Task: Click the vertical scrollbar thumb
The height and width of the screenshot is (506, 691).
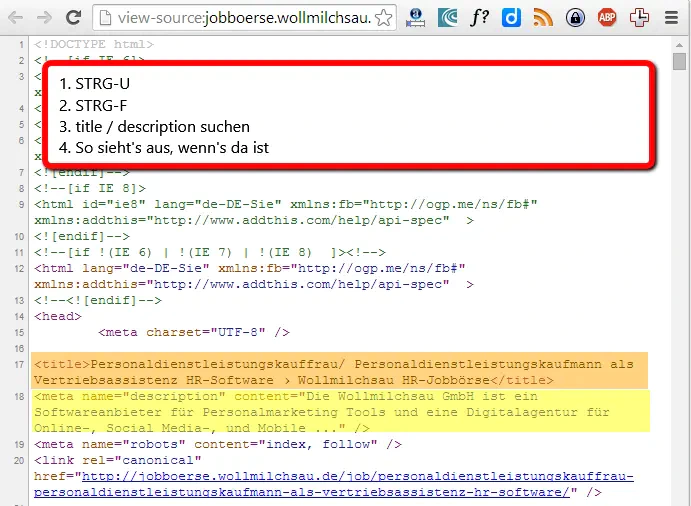Action: click(680, 61)
